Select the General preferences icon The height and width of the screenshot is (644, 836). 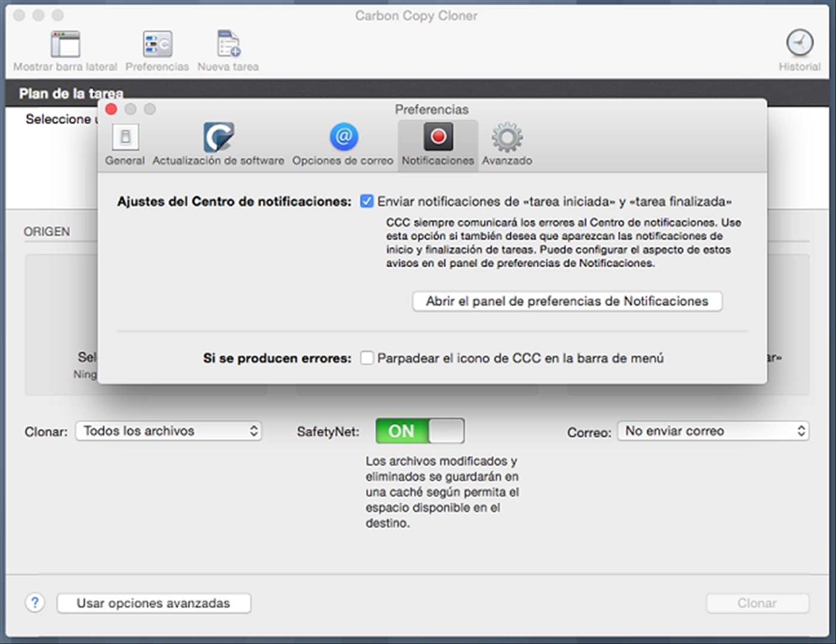125,138
